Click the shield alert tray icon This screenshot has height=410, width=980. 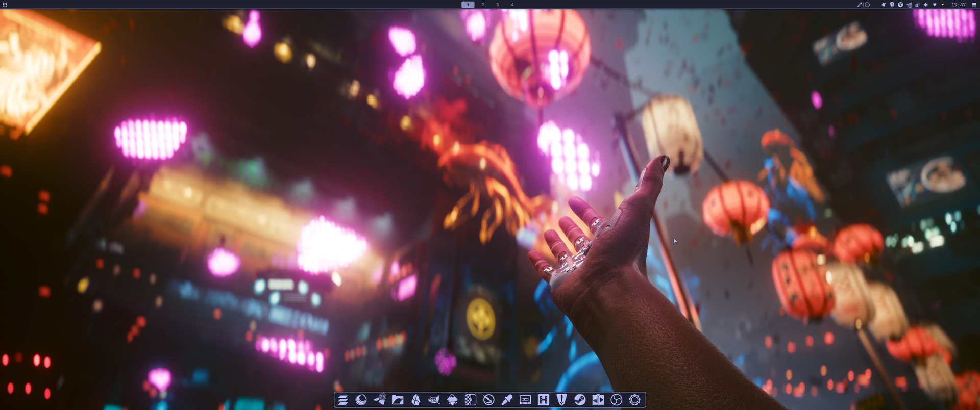(x=892, y=5)
